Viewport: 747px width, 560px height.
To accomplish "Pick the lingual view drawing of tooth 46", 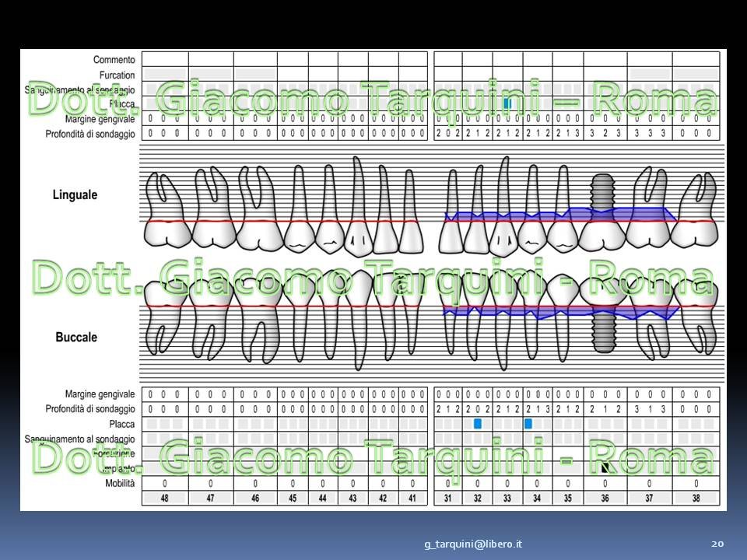I will click(260, 208).
